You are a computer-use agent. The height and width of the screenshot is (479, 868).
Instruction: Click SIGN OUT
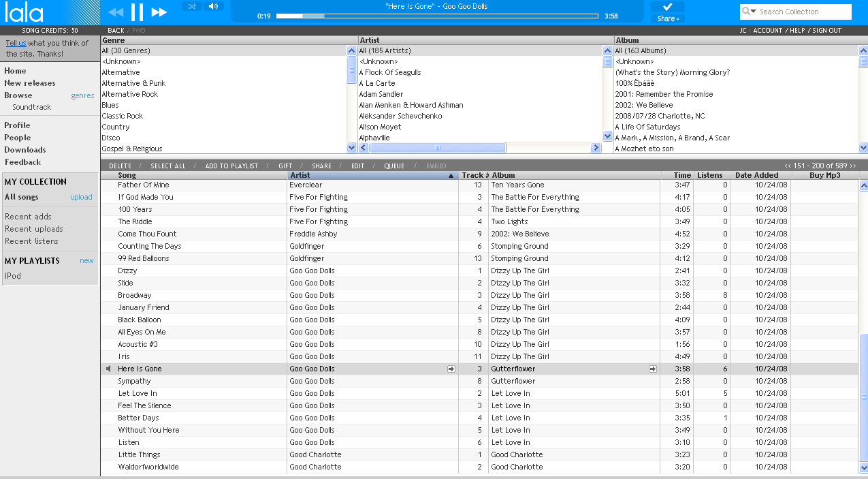tap(827, 31)
